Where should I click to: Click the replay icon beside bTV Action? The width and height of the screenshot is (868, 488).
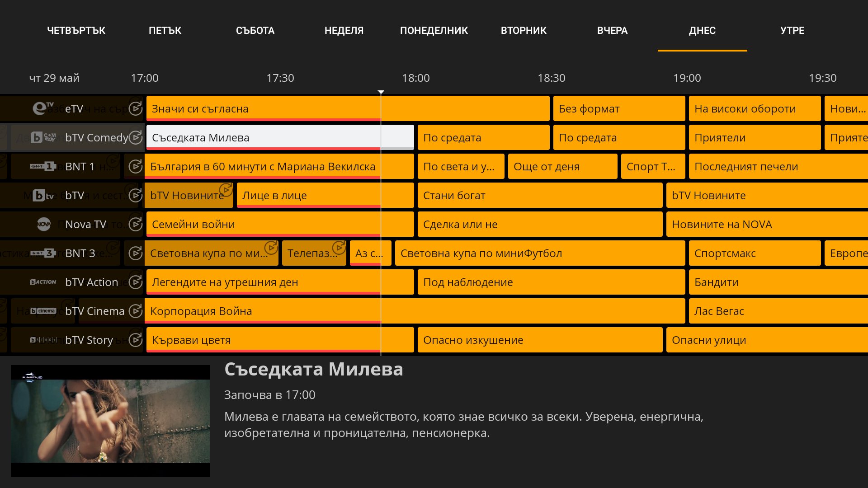click(135, 282)
